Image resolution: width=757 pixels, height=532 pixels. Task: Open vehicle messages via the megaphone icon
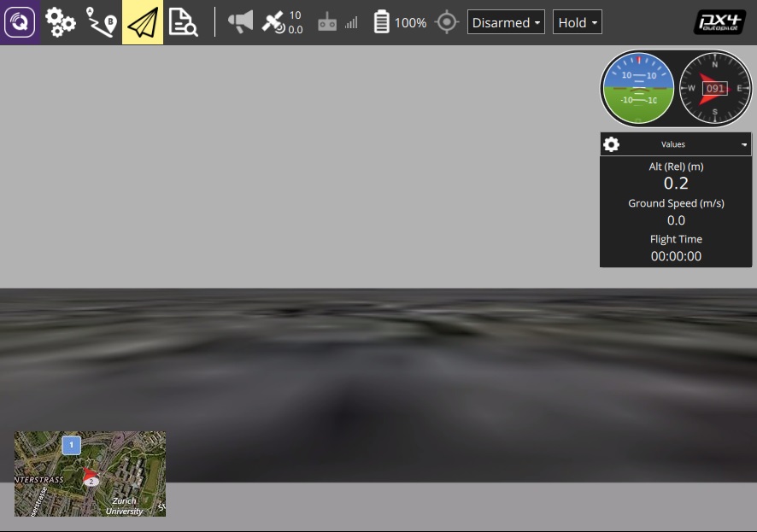click(x=240, y=21)
